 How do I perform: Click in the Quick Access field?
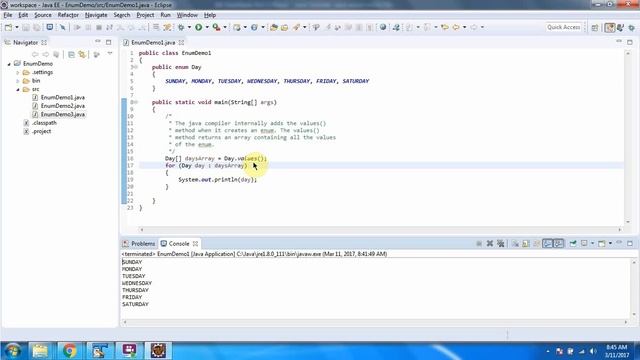(564, 27)
